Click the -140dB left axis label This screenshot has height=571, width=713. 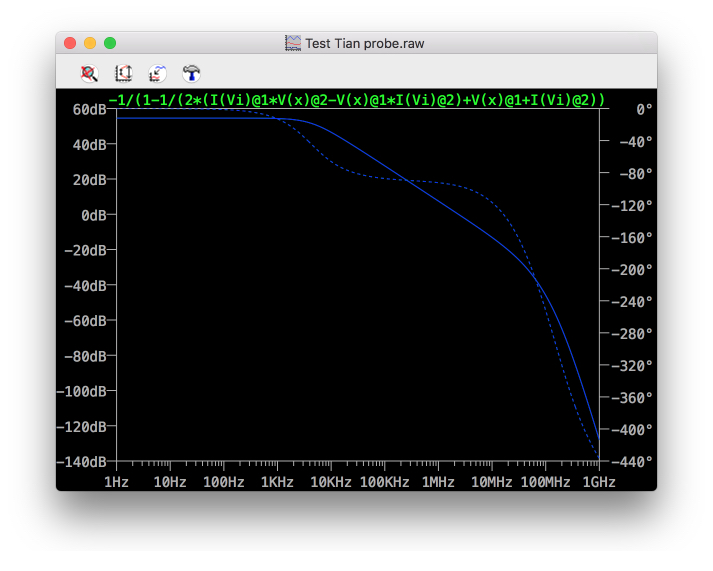(81, 462)
